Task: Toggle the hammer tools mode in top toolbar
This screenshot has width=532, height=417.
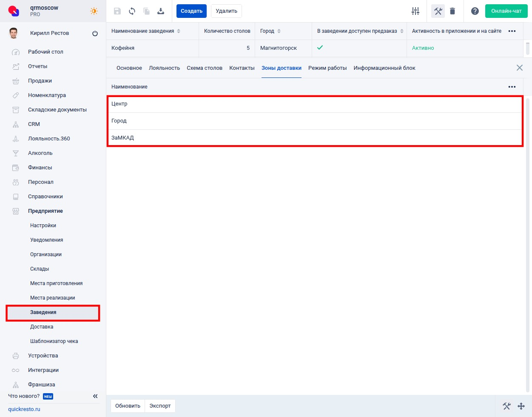Action: pyautogui.click(x=438, y=11)
